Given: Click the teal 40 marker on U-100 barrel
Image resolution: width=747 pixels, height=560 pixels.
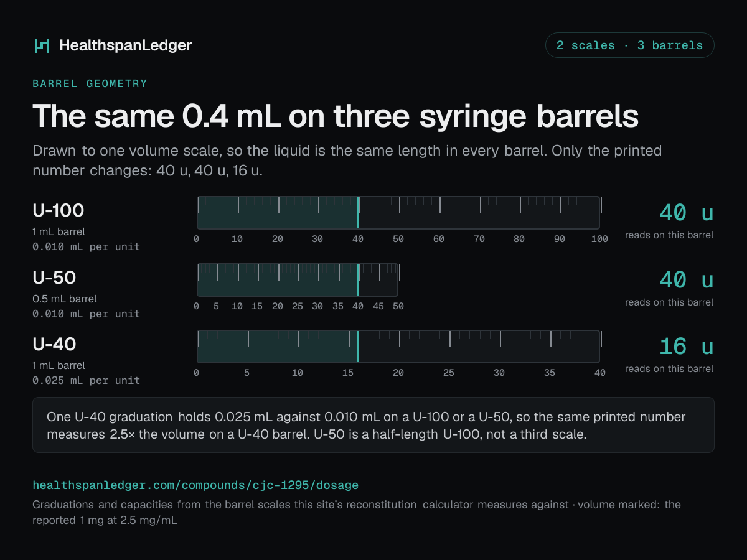Looking at the screenshot, I should pyautogui.click(x=358, y=213).
